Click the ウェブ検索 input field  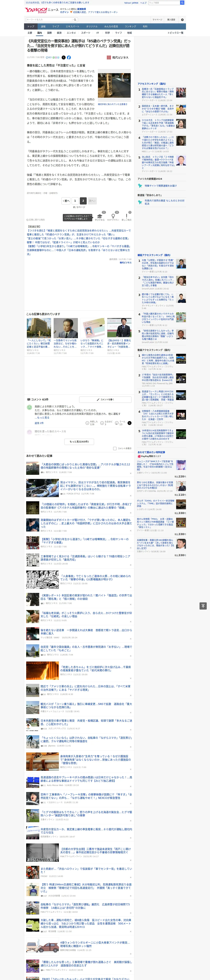point(164,3)
